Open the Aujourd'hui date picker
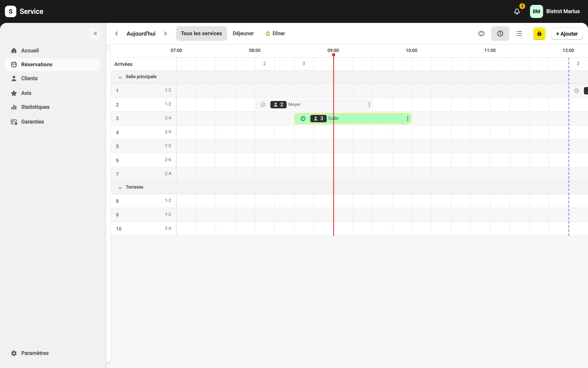The image size is (588, 368). 141,34
